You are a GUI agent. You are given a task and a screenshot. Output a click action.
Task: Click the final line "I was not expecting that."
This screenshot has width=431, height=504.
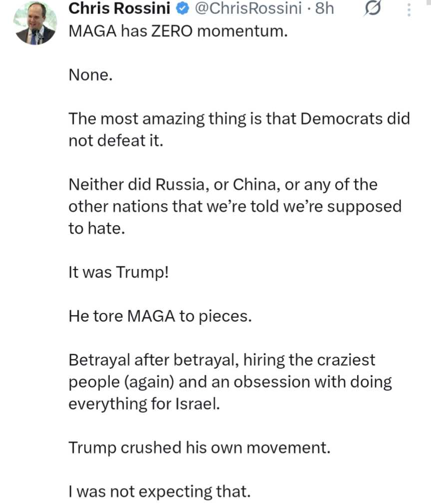click(159, 492)
